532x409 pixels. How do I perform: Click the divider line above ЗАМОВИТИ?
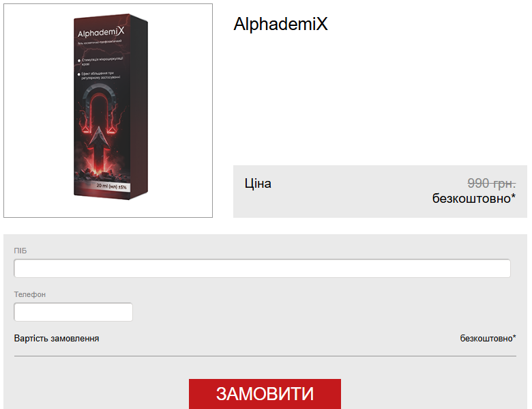pos(265,356)
